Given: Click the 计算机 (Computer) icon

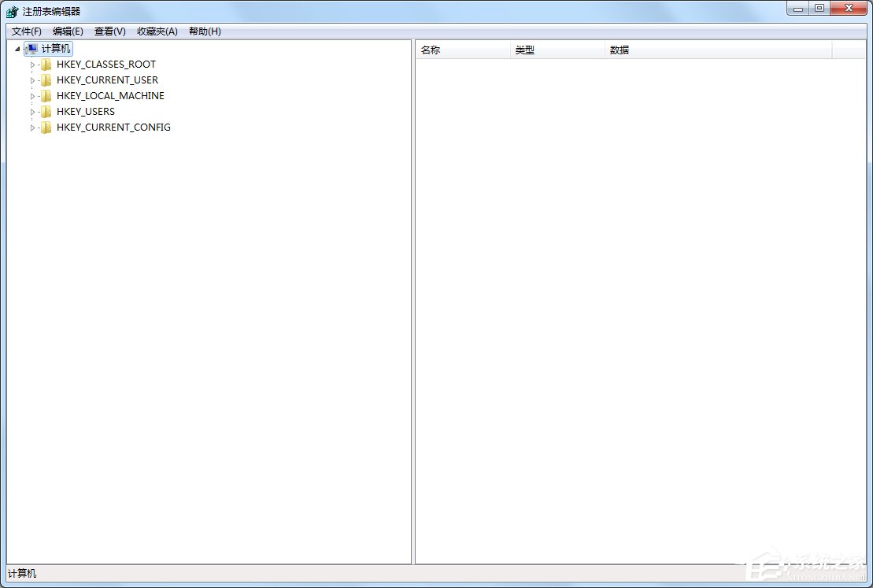Looking at the screenshot, I should (x=31, y=48).
